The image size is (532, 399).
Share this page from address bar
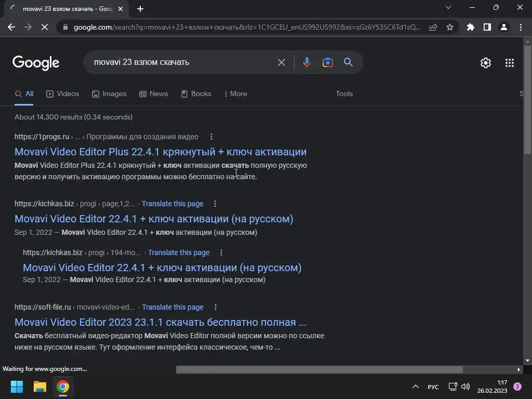click(433, 27)
